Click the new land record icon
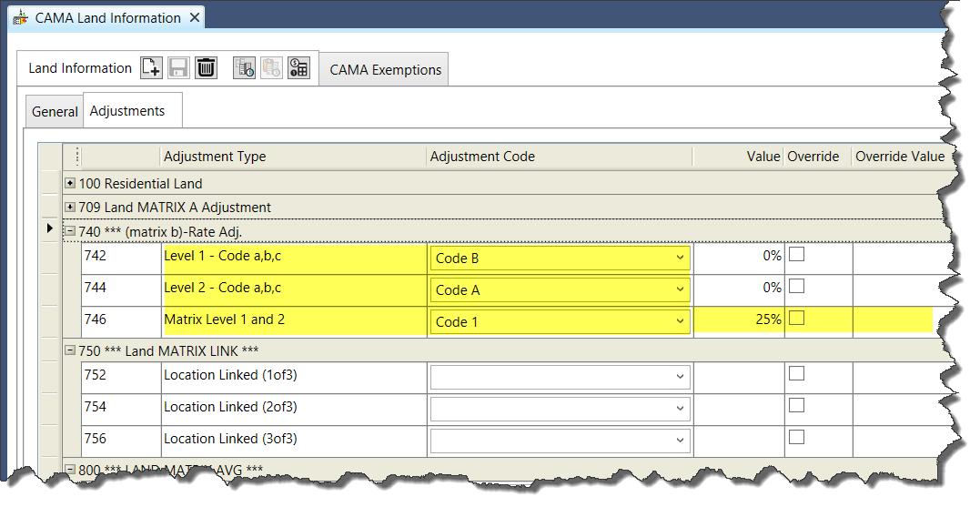980x507 pixels. click(x=151, y=68)
